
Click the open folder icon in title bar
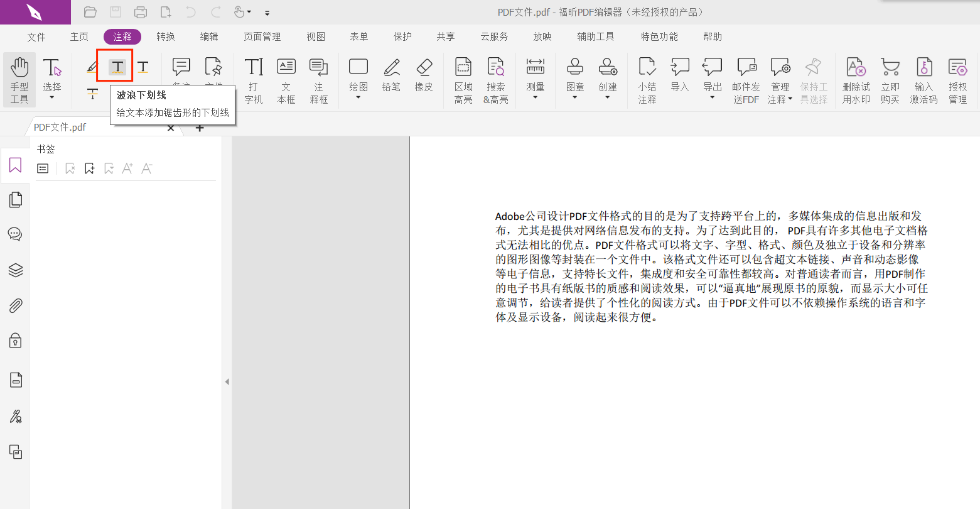coord(90,12)
